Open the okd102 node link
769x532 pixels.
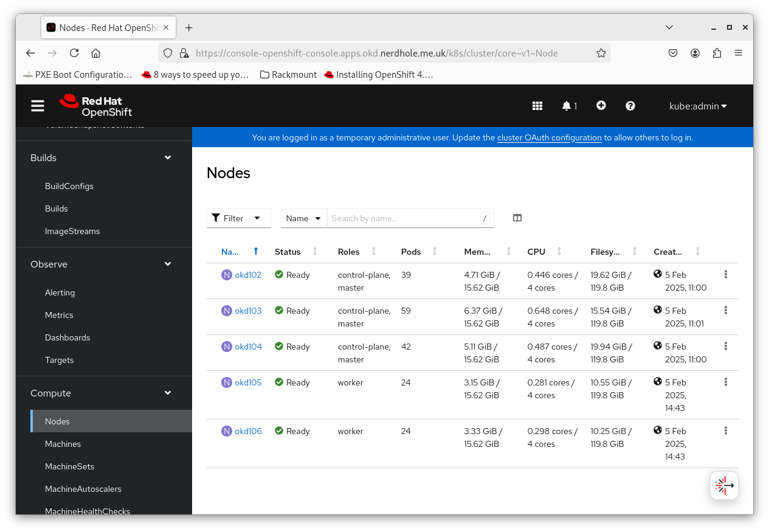[248, 275]
